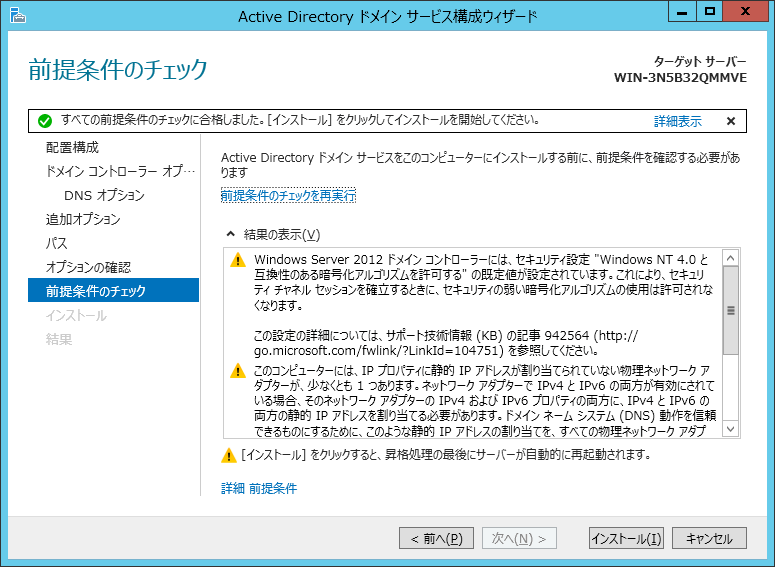Click the go.microsoft.com/fwlink URL text

click(x=378, y=351)
